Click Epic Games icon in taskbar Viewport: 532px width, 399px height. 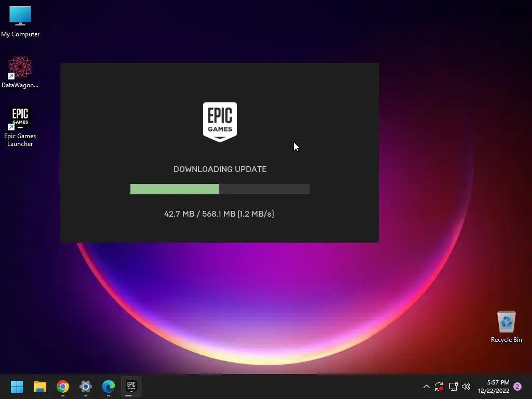click(x=131, y=386)
